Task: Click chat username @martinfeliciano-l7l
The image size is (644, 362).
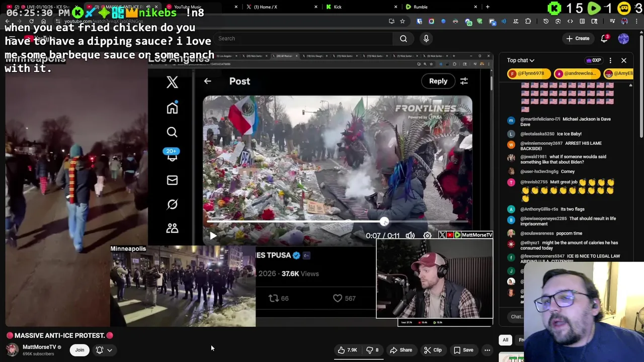Action: tap(540, 119)
